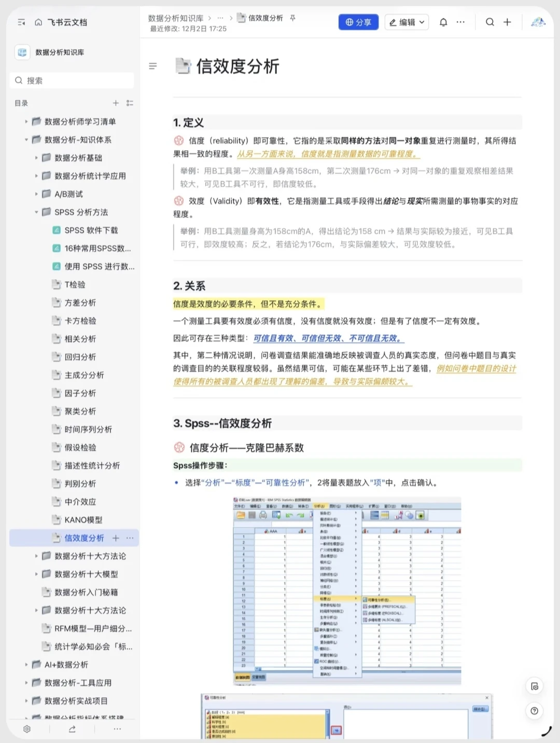Expand the 编辑 dropdown arrow
Image resolution: width=560 pixels, height=743 pixels.
421,22
